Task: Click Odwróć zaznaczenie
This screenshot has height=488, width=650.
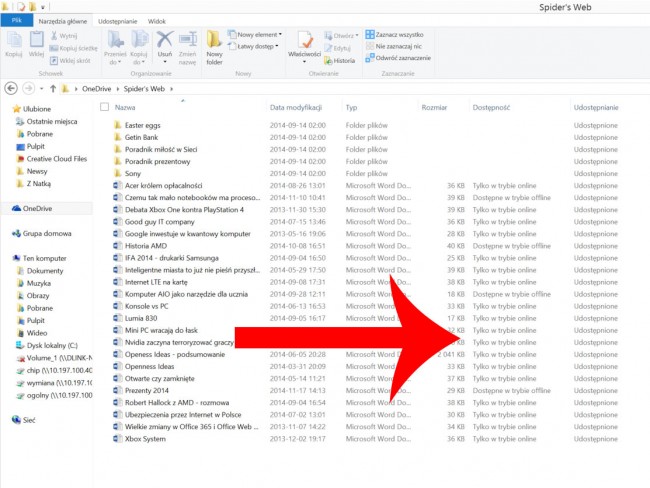Action: (x=398, y=58)
